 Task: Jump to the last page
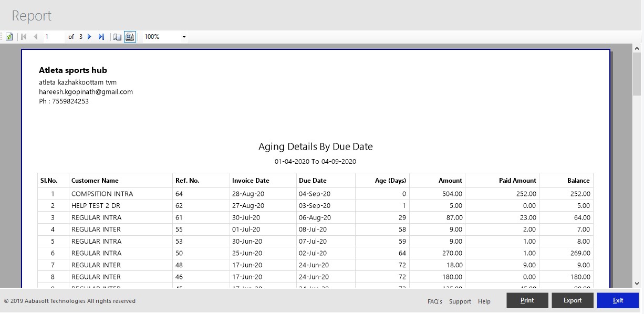point(101,37)
